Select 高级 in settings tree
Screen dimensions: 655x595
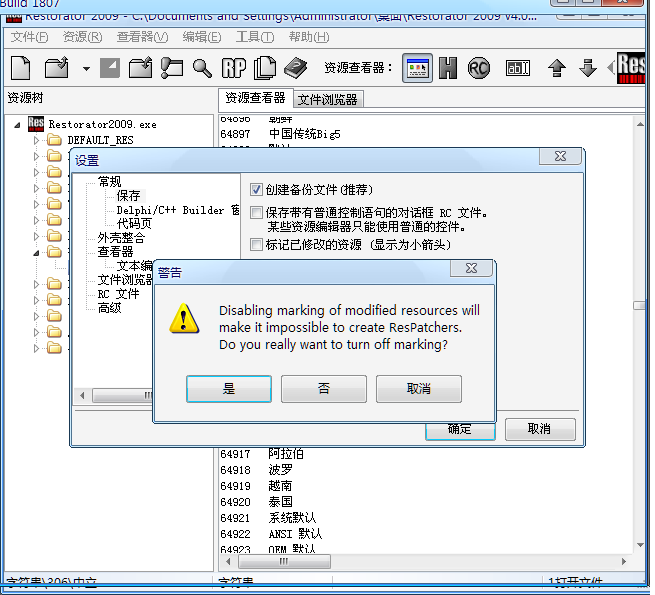tap(109, 308)
